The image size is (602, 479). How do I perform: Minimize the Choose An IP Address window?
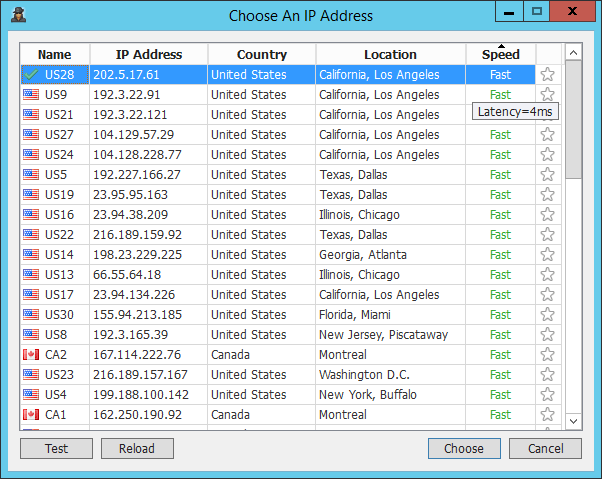tap(509, 12)
